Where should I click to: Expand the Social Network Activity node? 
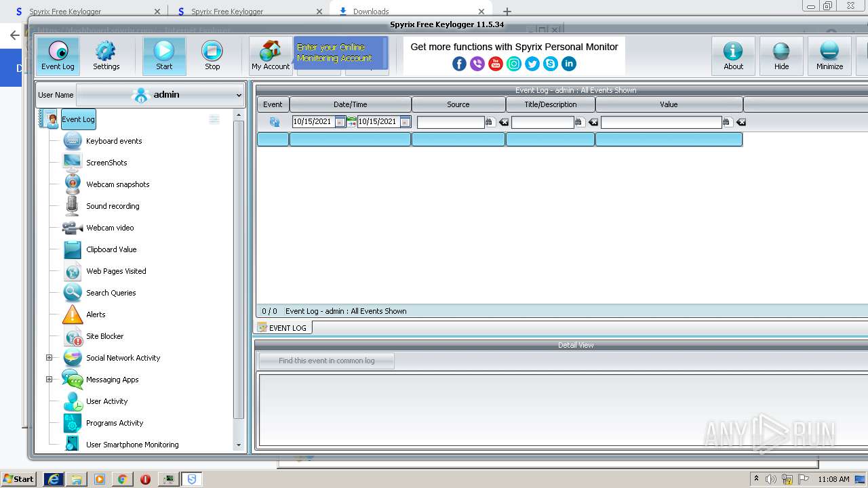[x=49, y=358]
